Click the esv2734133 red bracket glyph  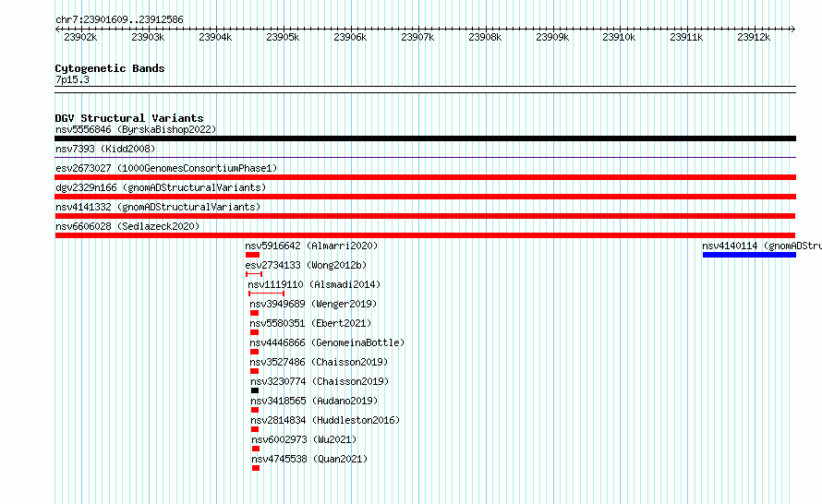click(254, 274)
